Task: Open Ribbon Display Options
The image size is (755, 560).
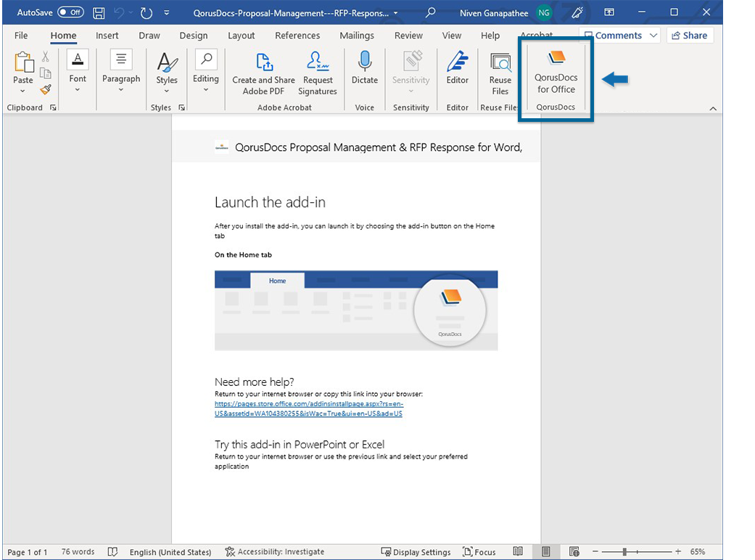Action: [609, 12]
